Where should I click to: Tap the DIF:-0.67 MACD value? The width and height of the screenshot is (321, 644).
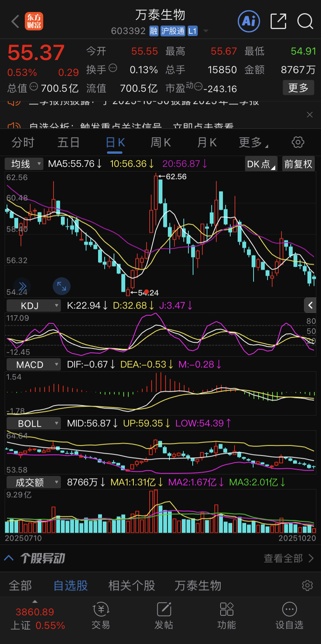tap(91, 364)
